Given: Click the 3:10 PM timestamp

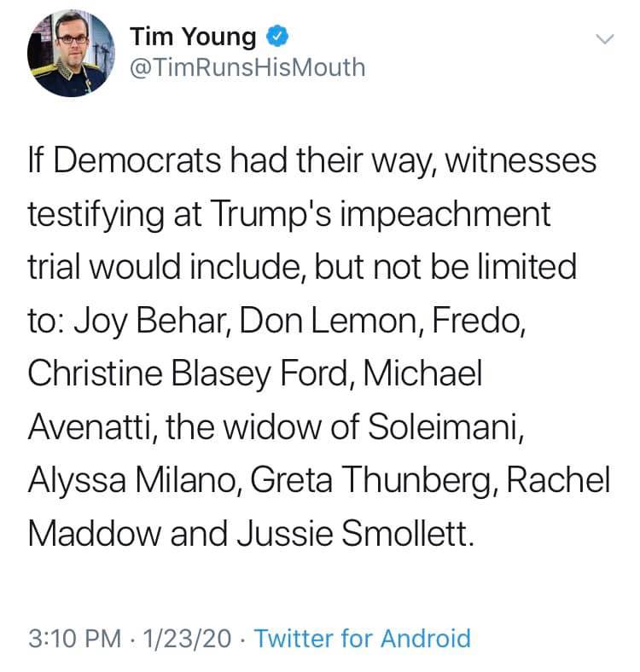Looking at the screenshot, I should (x=75, y=638).
